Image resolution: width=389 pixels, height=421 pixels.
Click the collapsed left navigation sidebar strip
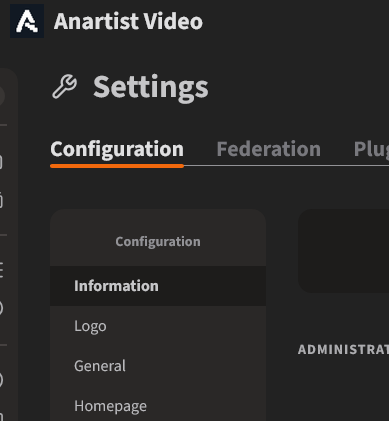point(9,245)
